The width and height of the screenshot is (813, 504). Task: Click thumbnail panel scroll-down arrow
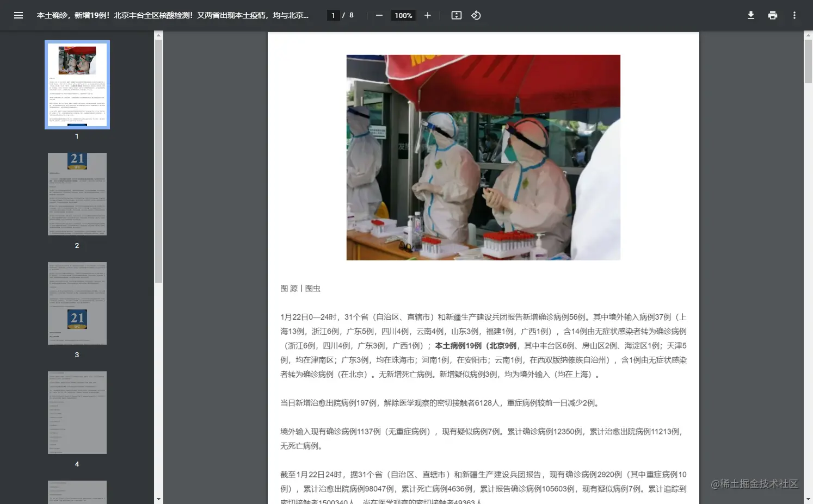click(x=158, y=499)
